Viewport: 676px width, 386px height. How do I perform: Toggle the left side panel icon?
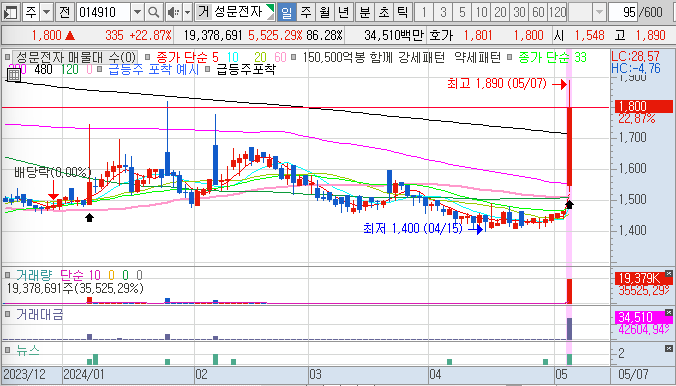10,12
